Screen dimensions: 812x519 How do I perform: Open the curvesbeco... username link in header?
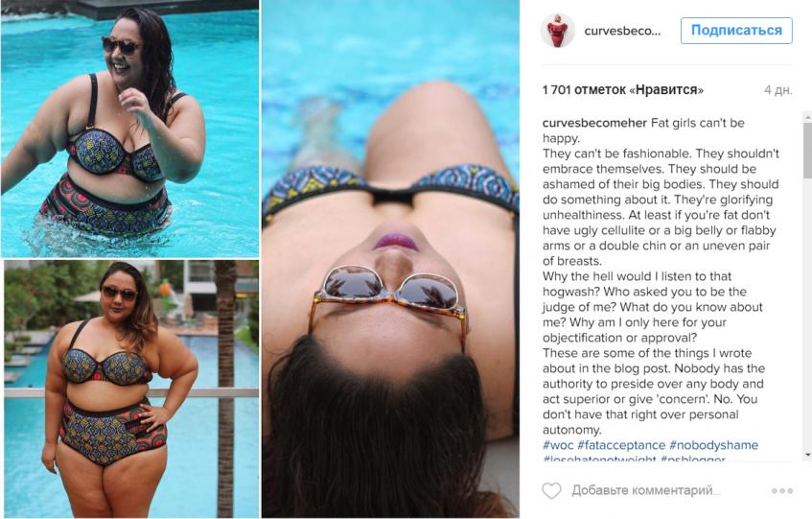(x=622, y=31)
